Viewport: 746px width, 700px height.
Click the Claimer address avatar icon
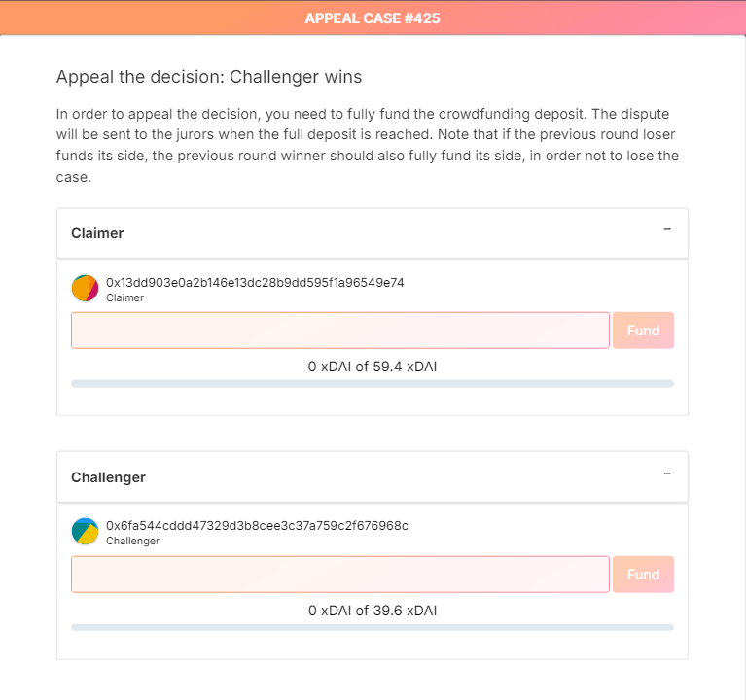coord(85,288)
